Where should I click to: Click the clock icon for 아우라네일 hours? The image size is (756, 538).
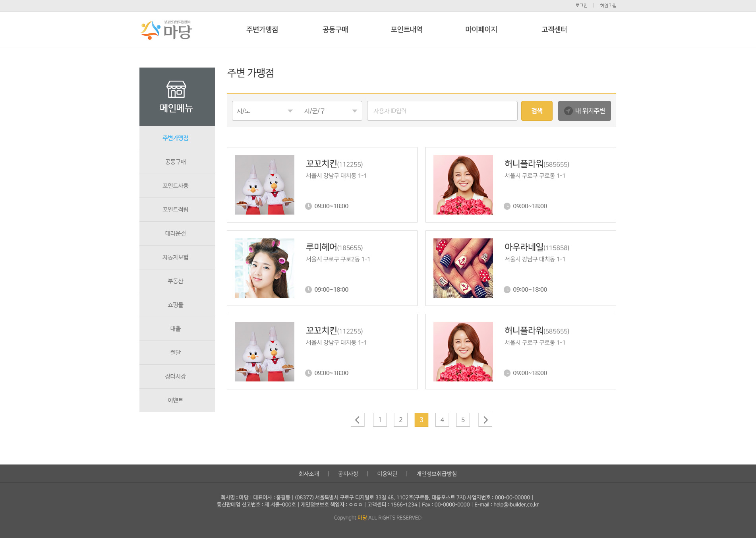click(507, 290)
